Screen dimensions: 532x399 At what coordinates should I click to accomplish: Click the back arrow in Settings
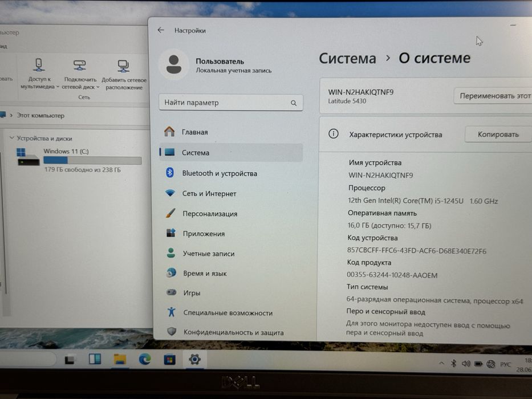pyautogui.click(x=161, y=30)
